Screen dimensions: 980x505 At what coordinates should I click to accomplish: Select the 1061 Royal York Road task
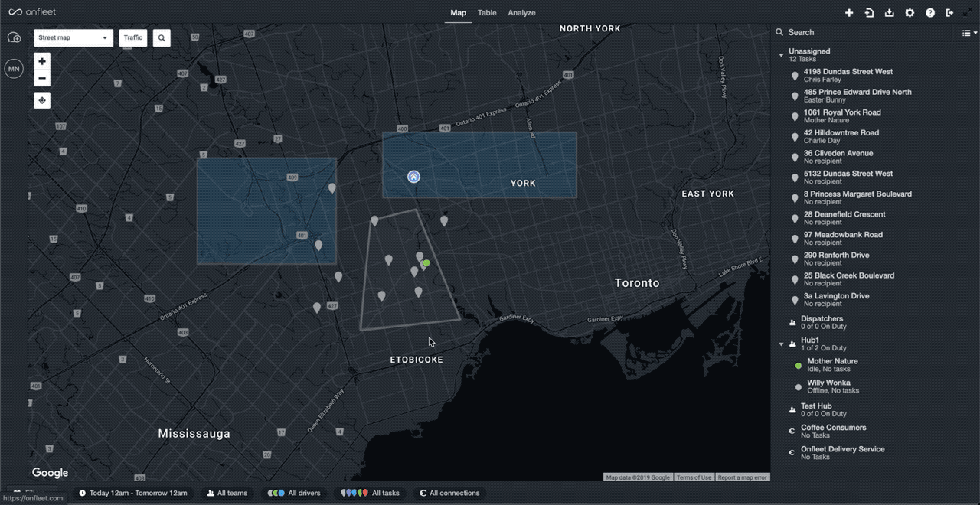[842, 116]
